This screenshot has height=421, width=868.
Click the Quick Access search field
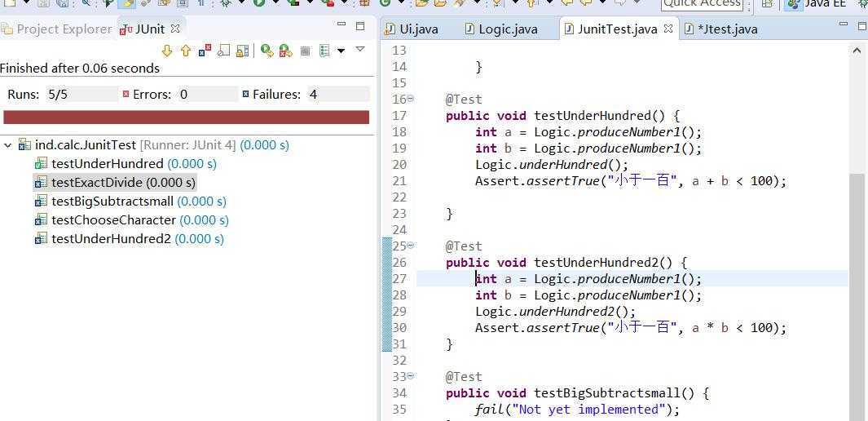tap(702, 4)
